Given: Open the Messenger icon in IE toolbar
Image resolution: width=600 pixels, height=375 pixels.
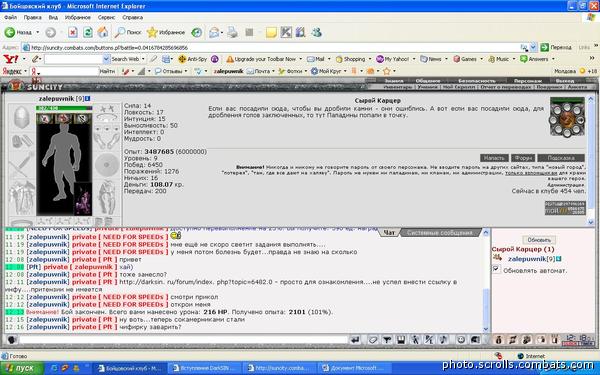Looking at the screenshot, I should click(316, 33).
